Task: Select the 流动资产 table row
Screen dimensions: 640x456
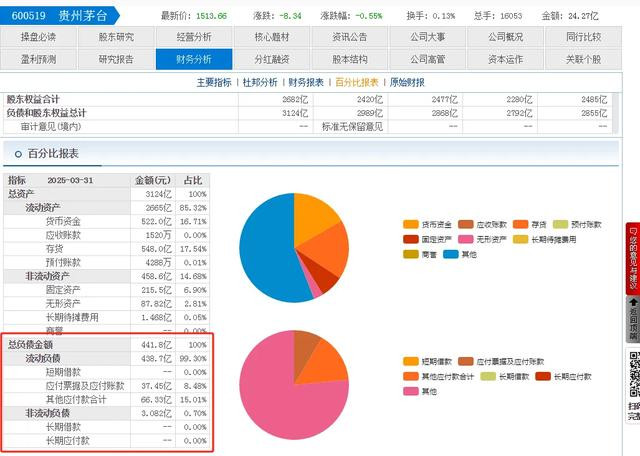Action: (x=107, y=208)
